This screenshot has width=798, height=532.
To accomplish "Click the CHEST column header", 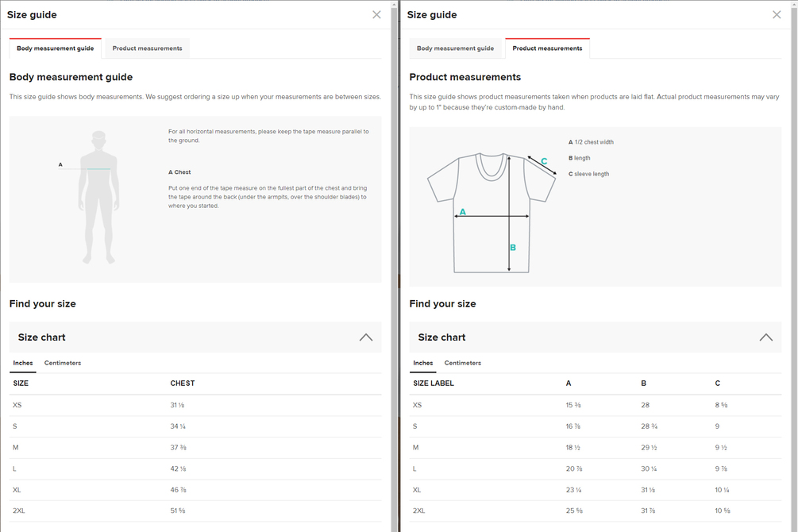I will (x=183, y=384).
